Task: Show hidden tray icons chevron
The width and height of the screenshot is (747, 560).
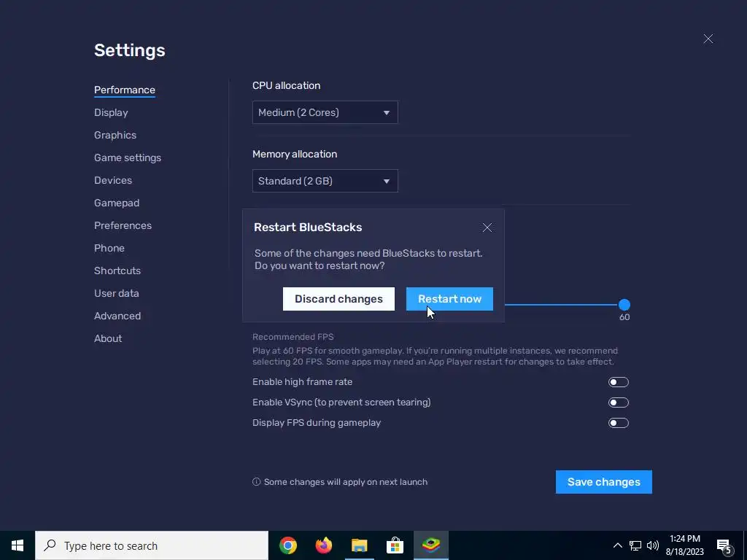Action: [x=617, y=545]
